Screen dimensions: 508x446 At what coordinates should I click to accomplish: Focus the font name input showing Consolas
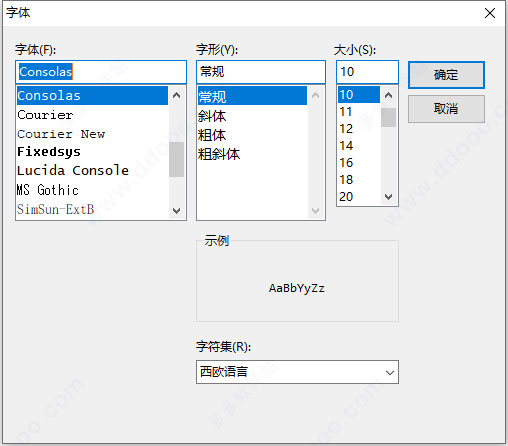click(101, 72)
